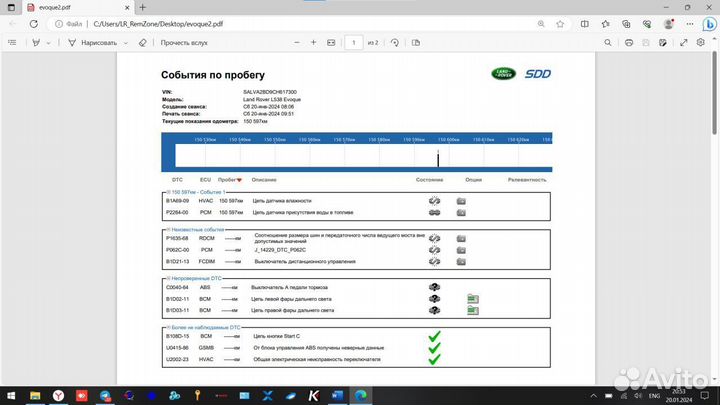Open Yandex Browser from taskbar
The height and width of the screenshot is (405, 720).
click(x=58, y=395)
